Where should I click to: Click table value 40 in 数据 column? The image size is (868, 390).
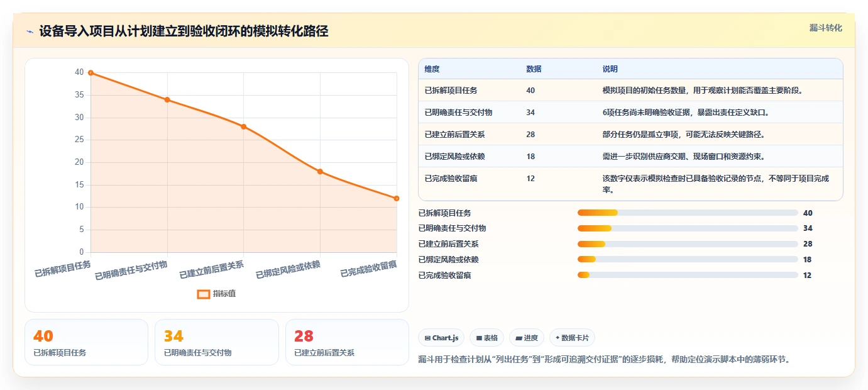[530, 91]
